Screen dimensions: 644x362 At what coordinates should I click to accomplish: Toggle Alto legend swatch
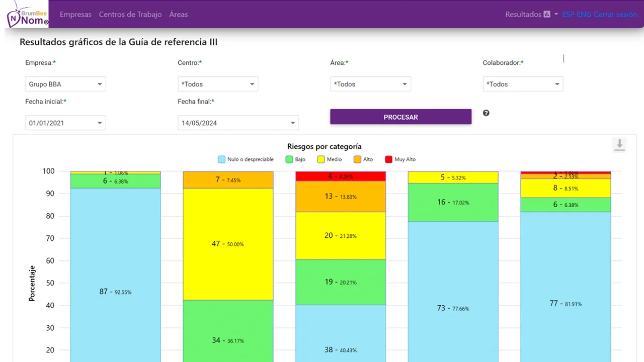357,159
